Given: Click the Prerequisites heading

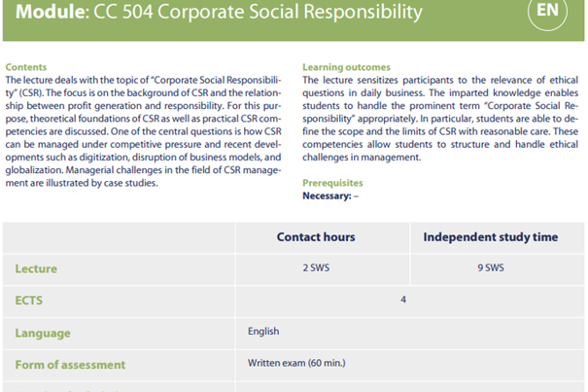Looking at the screenshot, I should coord(332,182).
